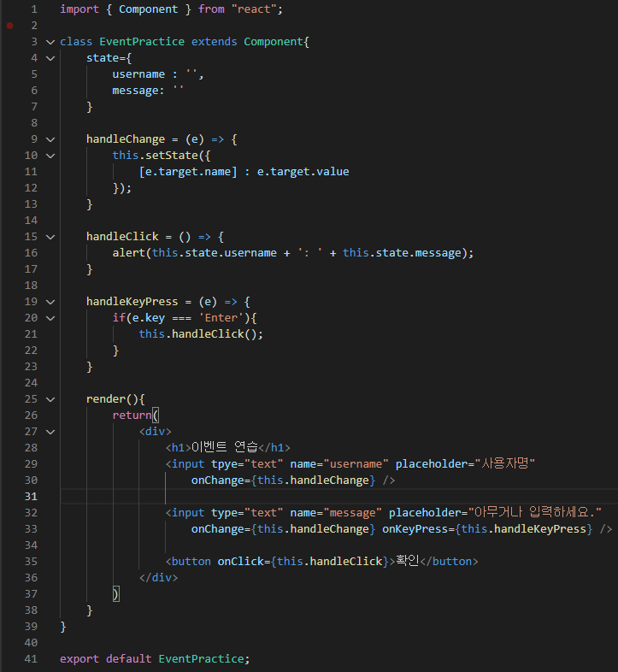Screen dimensions: 618x672
Task: Collapse the state object fold chevron on line 4
Action: pyautogui.click(x=50, y=58)
